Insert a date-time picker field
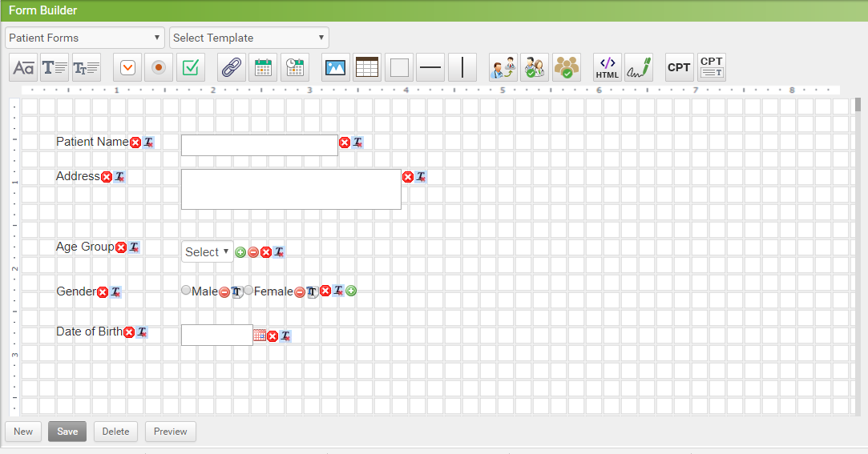The height and width of the screenshot is (454, 868). [294, 67]
